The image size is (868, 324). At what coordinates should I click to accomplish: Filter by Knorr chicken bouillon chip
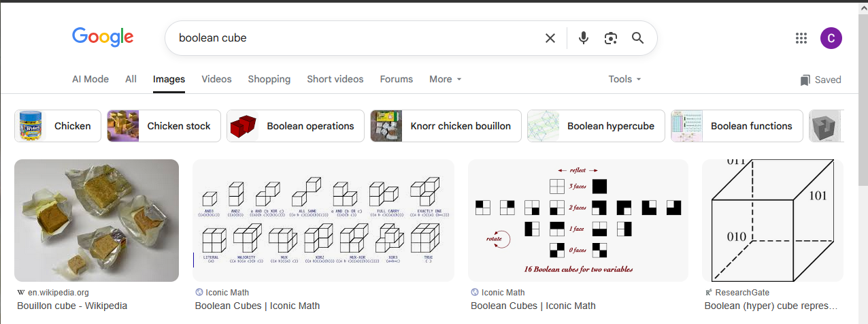click(446, 126)
